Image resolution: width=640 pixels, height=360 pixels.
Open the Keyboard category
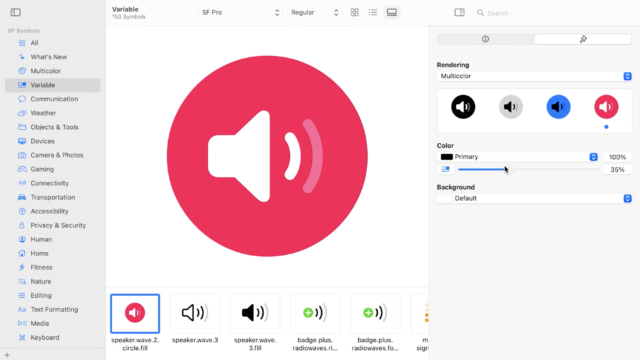click(53, 338)
